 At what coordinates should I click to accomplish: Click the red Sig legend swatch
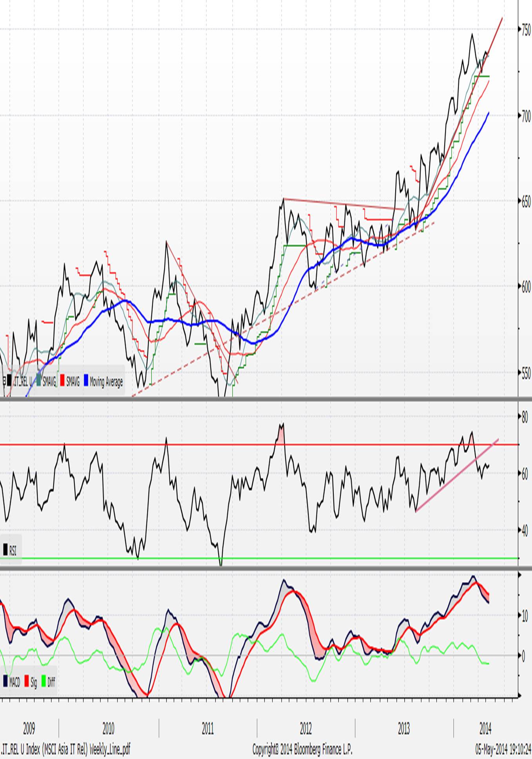[27, 681]
